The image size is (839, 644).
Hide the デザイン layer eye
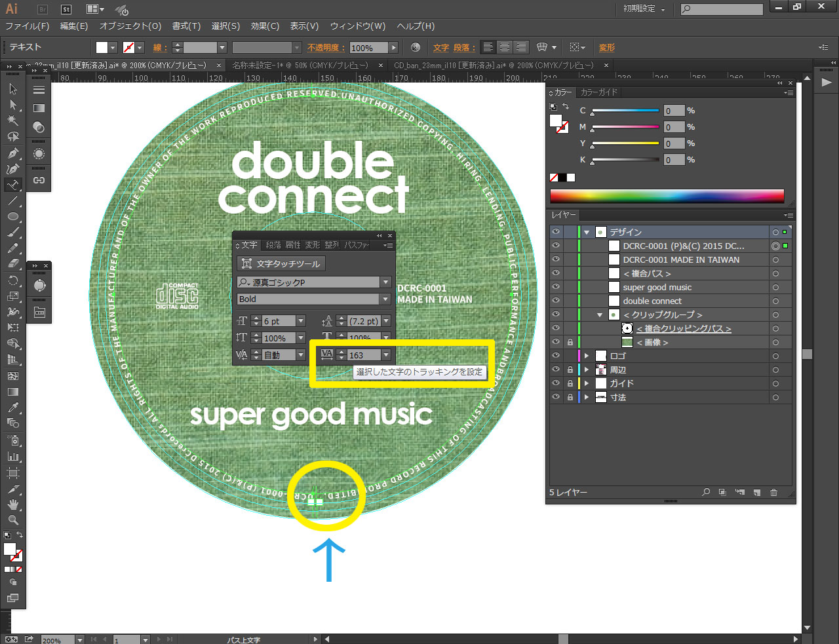click(x=556, y=232)
